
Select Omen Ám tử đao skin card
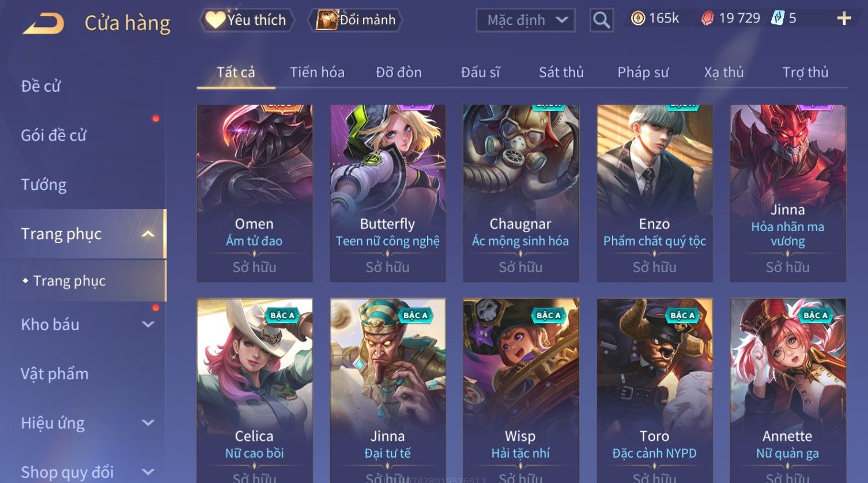coord(255,193)
